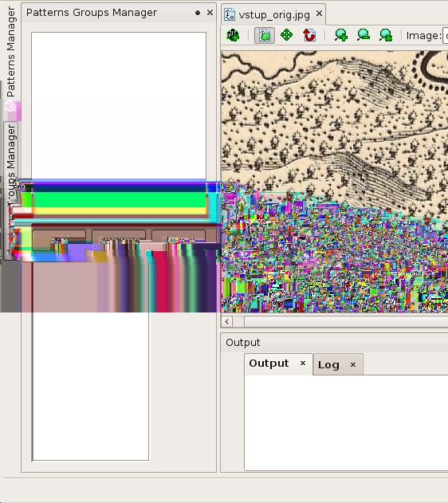The image size is (448, 503).
Task: Select the Output tab in output panel
Action: pos(269,363)
